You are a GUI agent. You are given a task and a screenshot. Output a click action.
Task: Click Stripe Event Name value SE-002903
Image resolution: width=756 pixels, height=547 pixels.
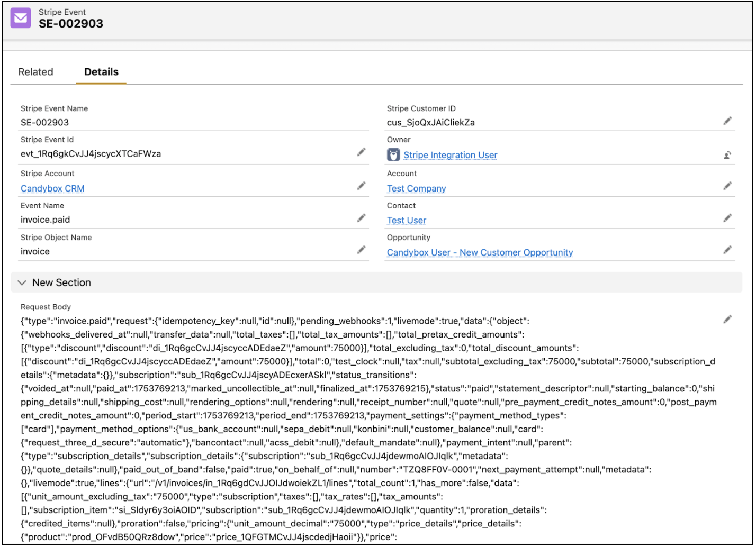pyautogui.click(x=45, y=122)
